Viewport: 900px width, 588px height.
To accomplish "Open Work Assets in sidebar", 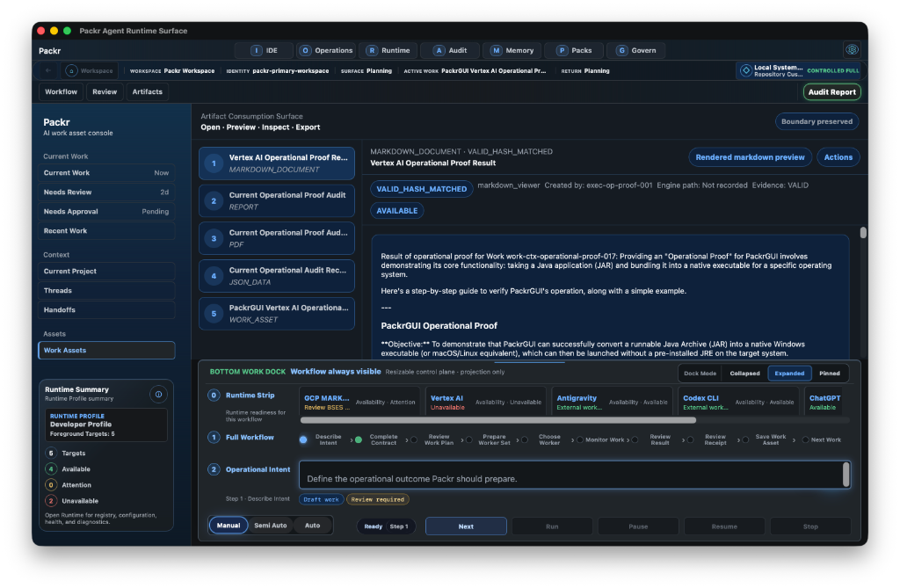I will point(106,351).
